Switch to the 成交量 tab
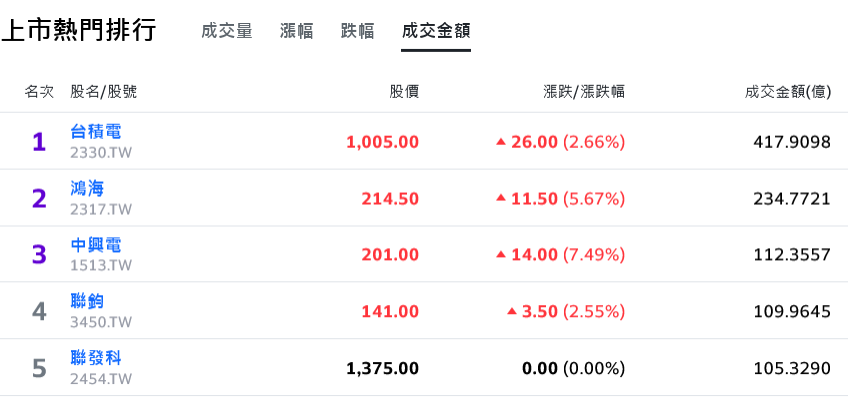Screen dimensions: 848x407 (x=227, y=31)
